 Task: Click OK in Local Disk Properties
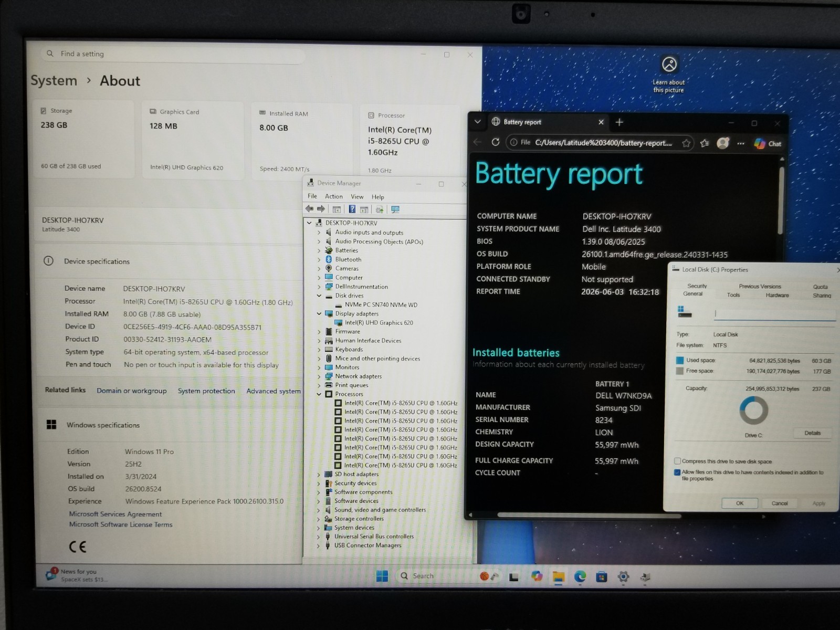click(x=740, y=503)
